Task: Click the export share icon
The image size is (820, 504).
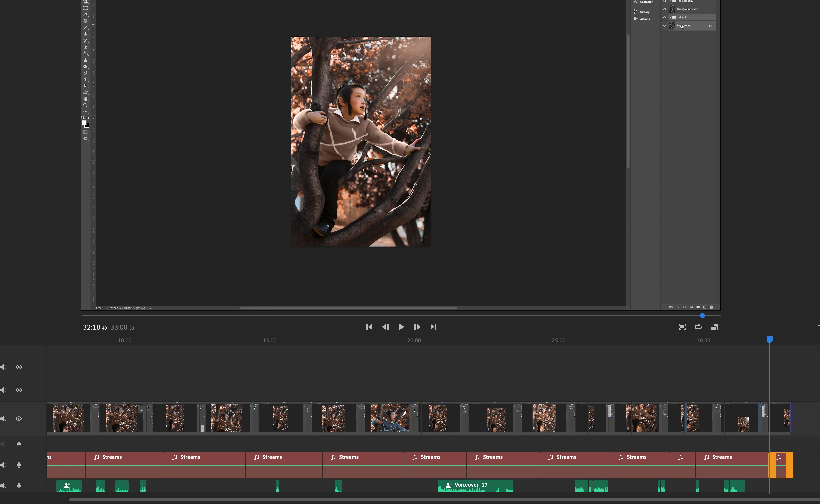Action: pos(698,327)
